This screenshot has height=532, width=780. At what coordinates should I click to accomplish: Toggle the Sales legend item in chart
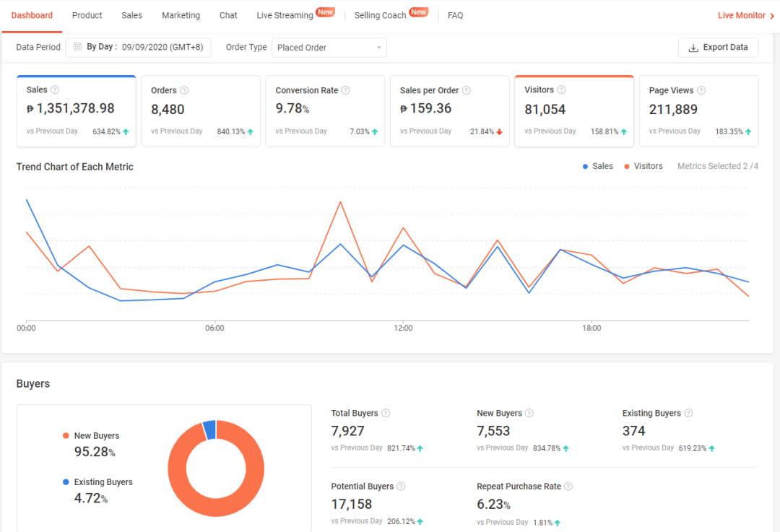598,166
